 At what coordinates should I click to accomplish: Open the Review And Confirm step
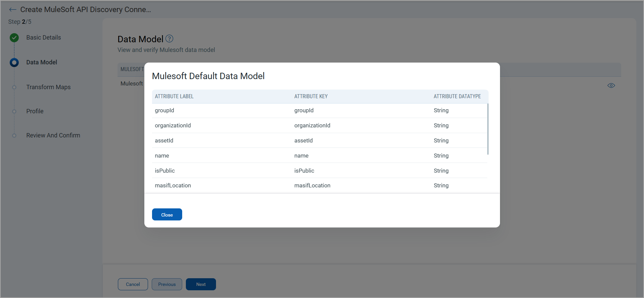53,135
